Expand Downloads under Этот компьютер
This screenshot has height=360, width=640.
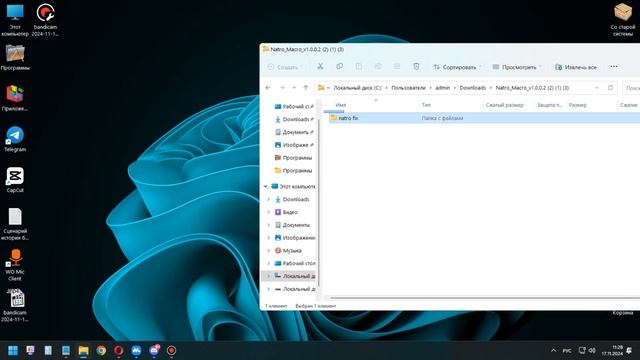pyautogui.click(x=268, y=199)
